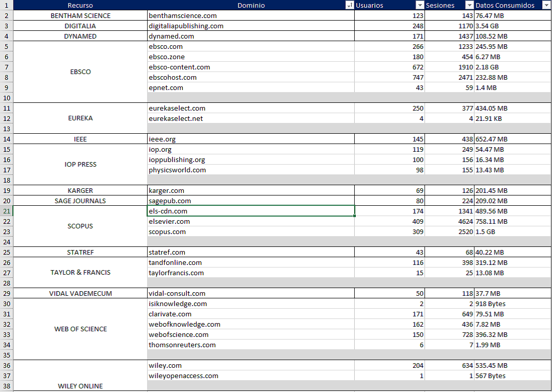Image resolution: width=552 pixels, height=392 pixels.
Task: Select the benthamscience.com cell
Action: click(251, 15)
